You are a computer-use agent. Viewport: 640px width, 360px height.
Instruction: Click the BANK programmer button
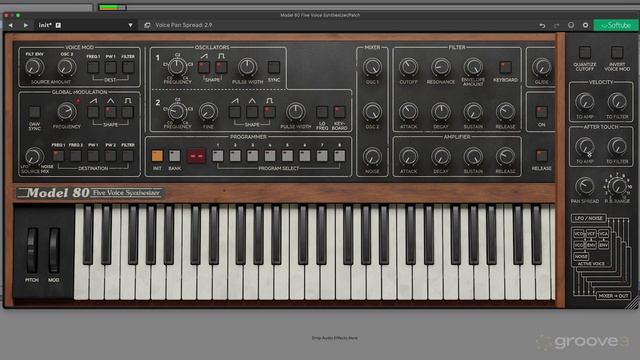[x=175, y=156]
